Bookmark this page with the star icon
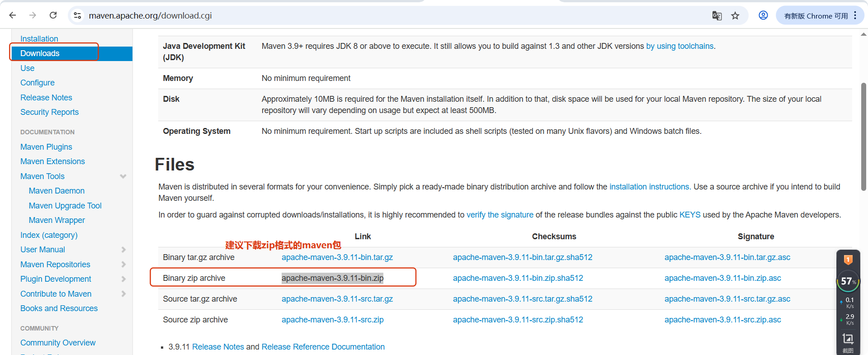The height and width of the screenshot is (355, 868). coord(735,16)
